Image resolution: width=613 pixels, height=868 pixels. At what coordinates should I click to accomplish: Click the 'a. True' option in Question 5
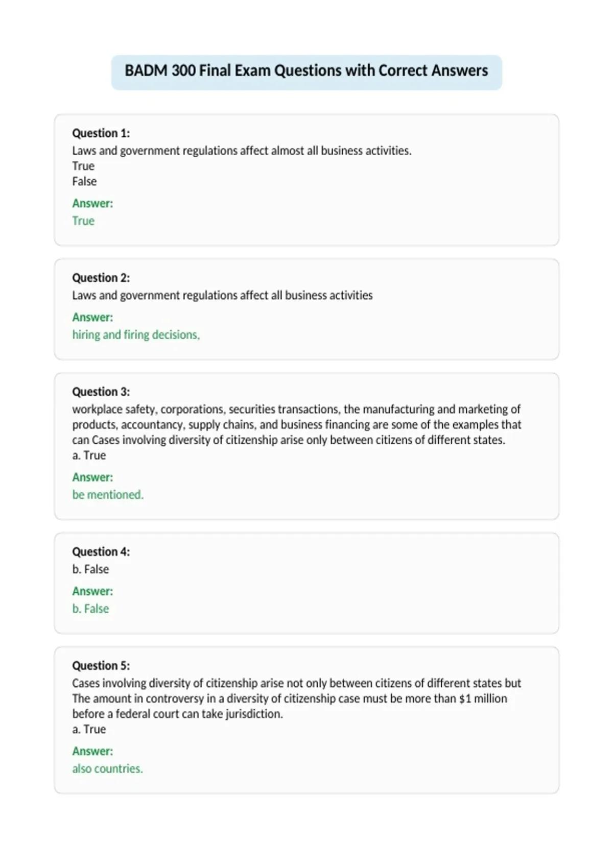(89, 729)
